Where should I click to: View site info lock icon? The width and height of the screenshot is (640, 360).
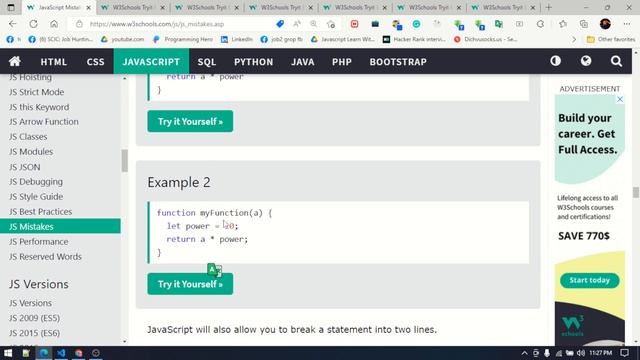(79, 24)
